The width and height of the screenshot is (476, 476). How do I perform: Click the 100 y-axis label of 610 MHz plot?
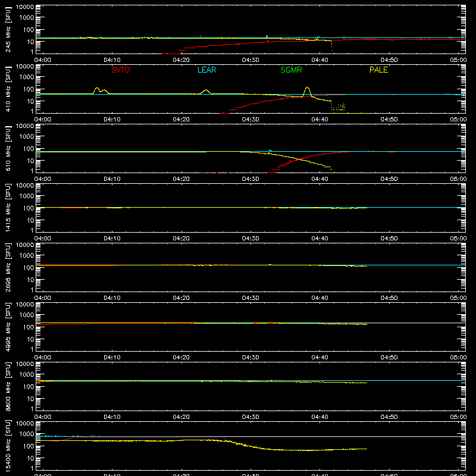coord(29,149)
